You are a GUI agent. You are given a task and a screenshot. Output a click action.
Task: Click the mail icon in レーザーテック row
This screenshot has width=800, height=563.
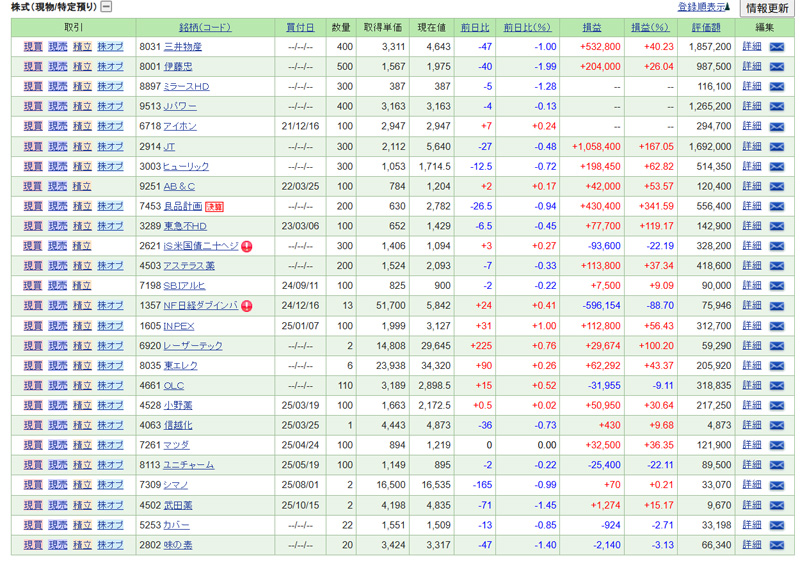click(x=776, y=345)
